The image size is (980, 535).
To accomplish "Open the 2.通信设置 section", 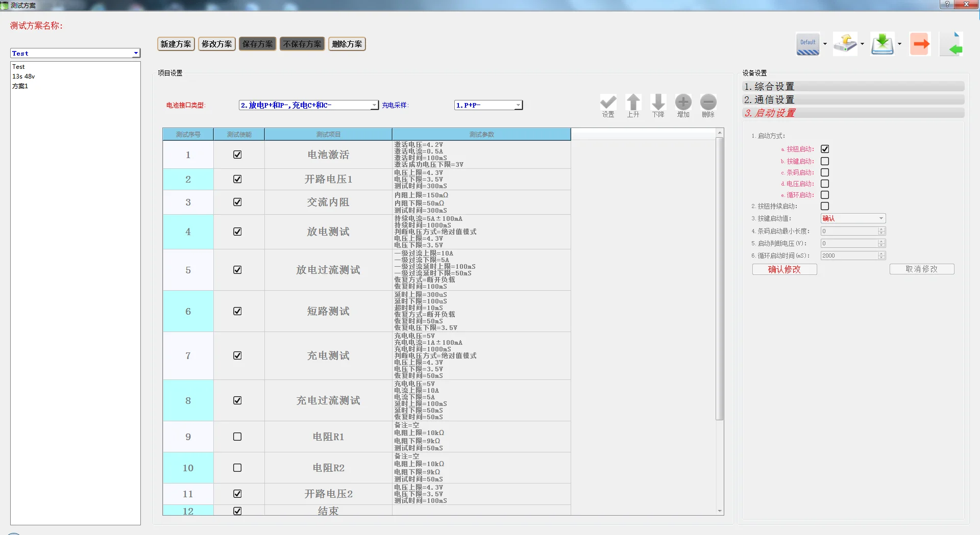I will click(853, 99).
